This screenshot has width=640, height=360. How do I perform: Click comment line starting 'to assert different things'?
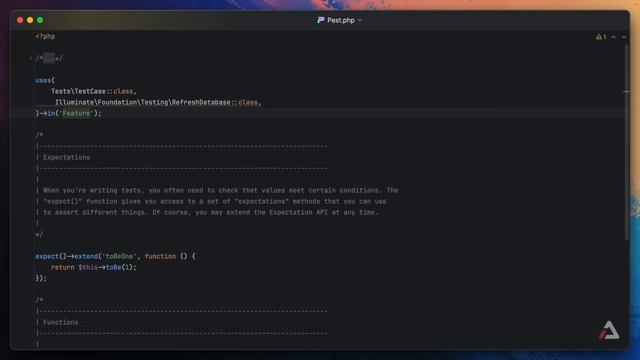tap(211, 213)
